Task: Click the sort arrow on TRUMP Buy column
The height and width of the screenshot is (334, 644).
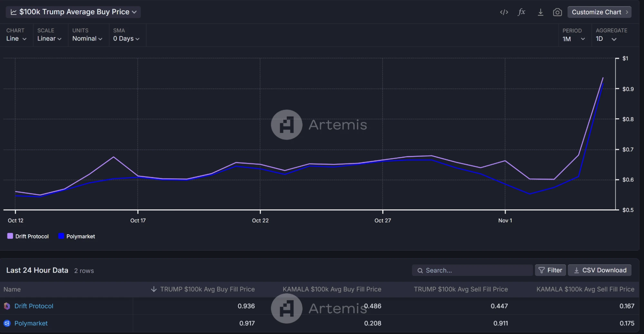Action: click(x=154, y=289)
